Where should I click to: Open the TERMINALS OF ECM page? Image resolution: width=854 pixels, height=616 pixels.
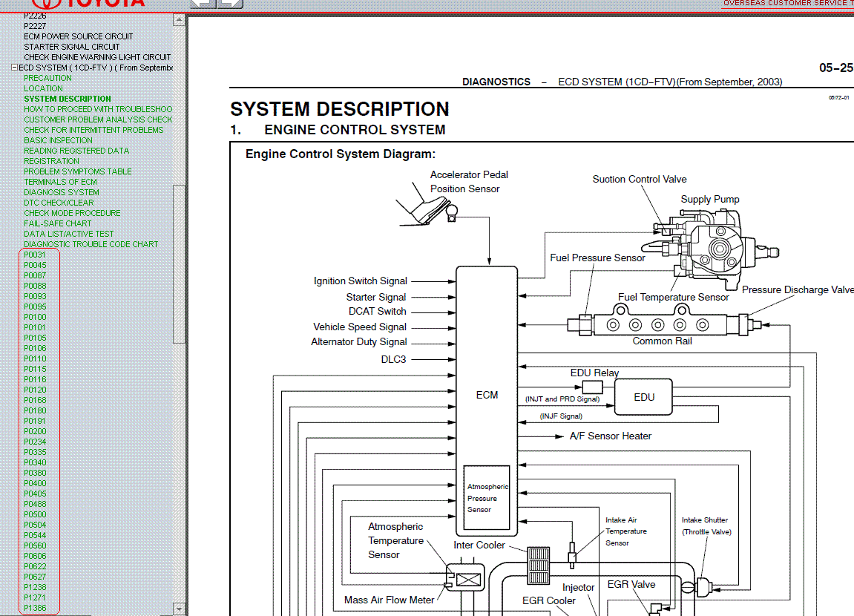60,182
